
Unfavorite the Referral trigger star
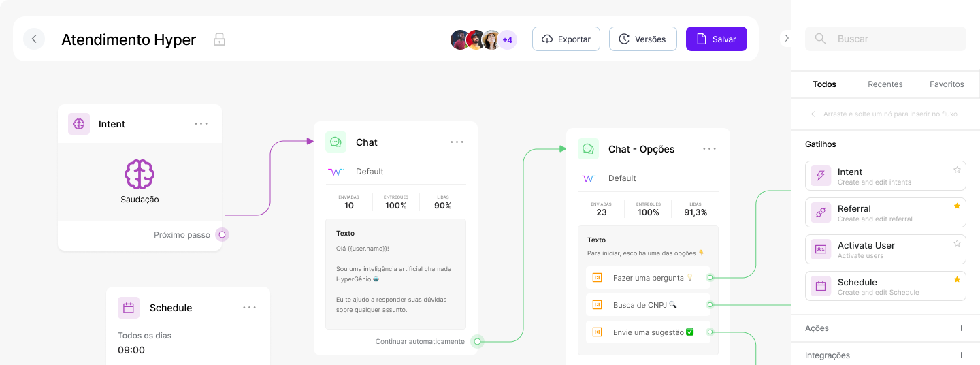pos(957,206)
